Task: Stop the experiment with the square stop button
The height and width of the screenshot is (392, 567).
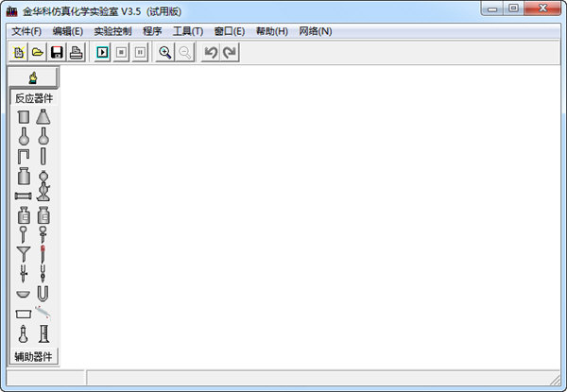Action: coord(122,53)
